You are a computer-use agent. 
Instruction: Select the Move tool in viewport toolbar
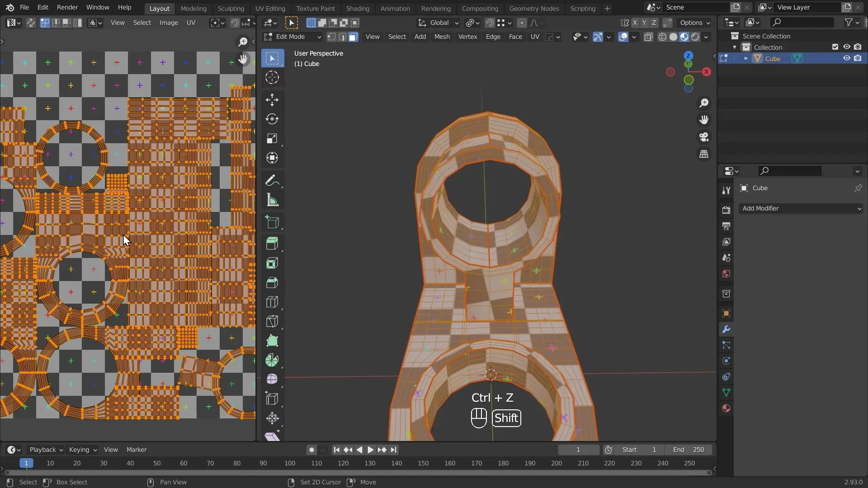coord(272,100)
